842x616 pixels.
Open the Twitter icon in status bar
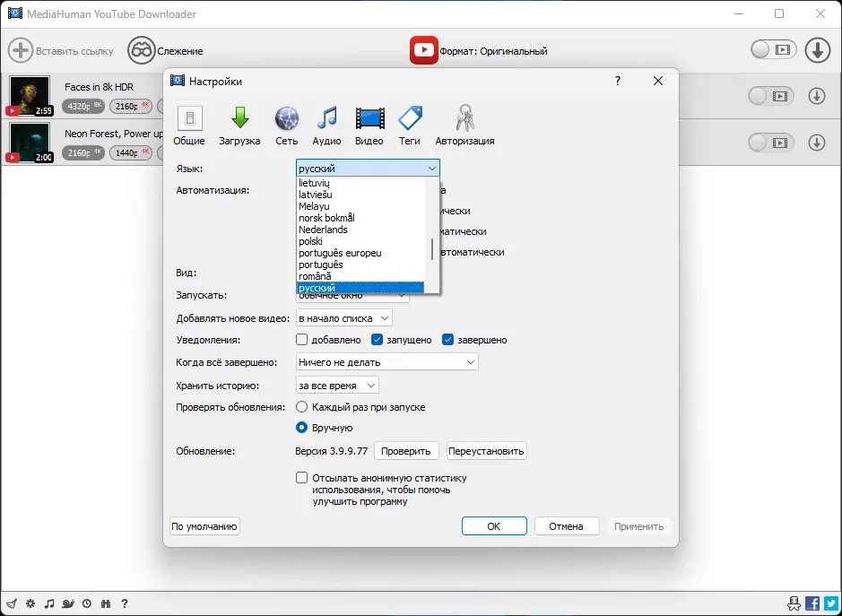(830, 603)
